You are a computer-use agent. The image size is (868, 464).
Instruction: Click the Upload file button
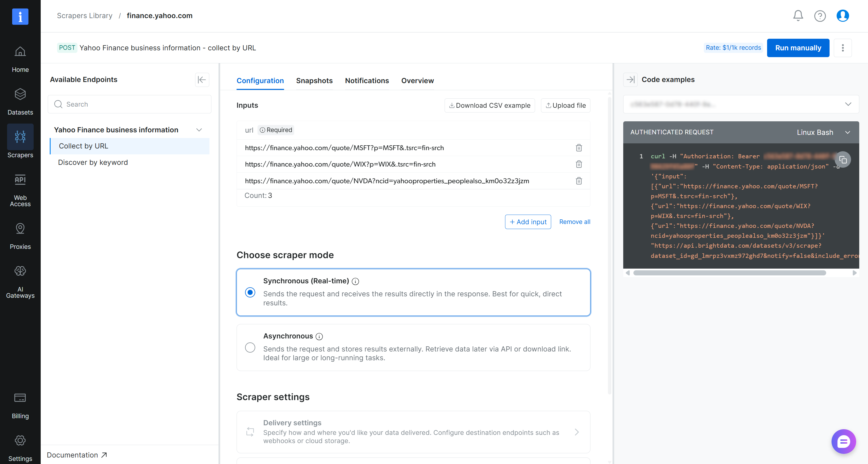tap(565, 105)
